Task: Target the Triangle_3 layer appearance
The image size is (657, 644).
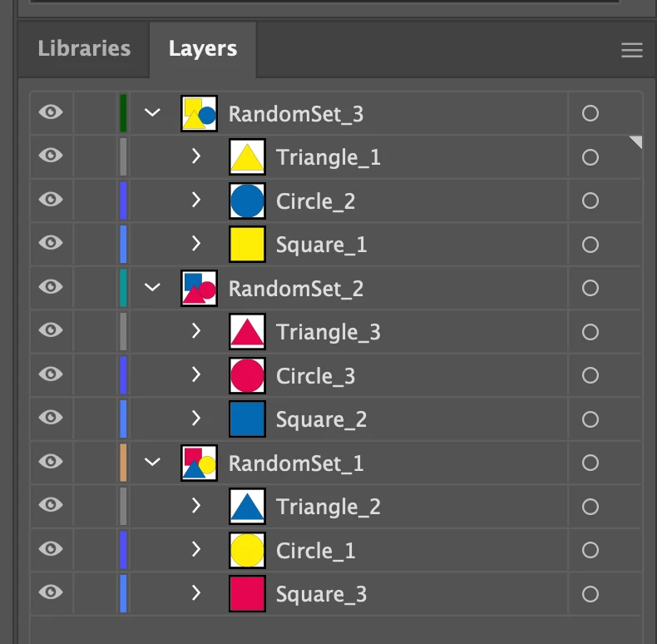Action: (590, 332)
